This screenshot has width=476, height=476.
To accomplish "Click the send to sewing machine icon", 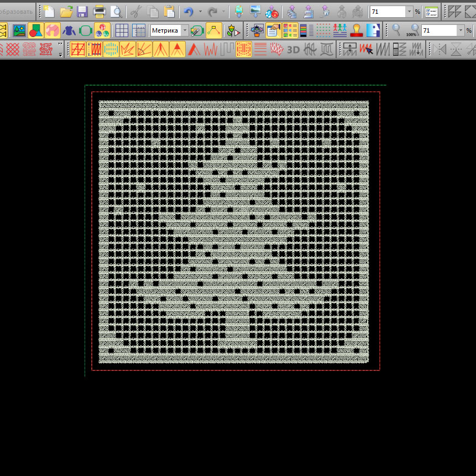I will [308, 12].
